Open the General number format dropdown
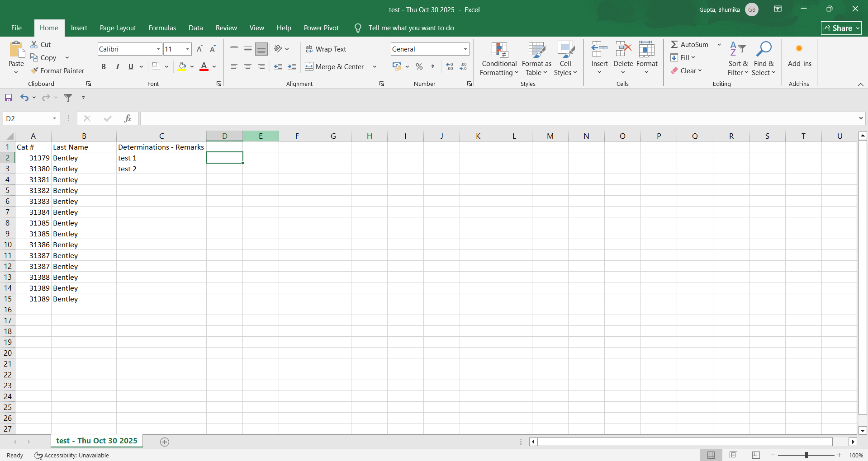This screenshot has height=461, width=868. [465, 49]
